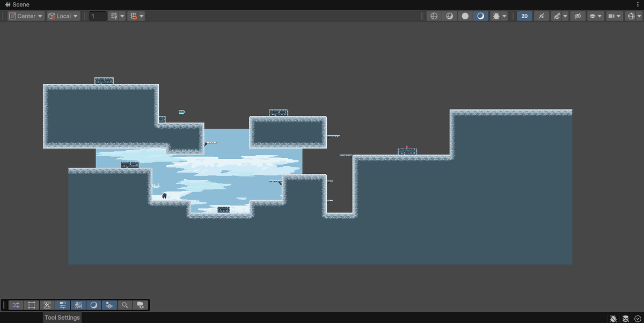Toggle grid snapping increment icon
The image size is (644, 323).
pyautogui.click(x=133, y=16)
